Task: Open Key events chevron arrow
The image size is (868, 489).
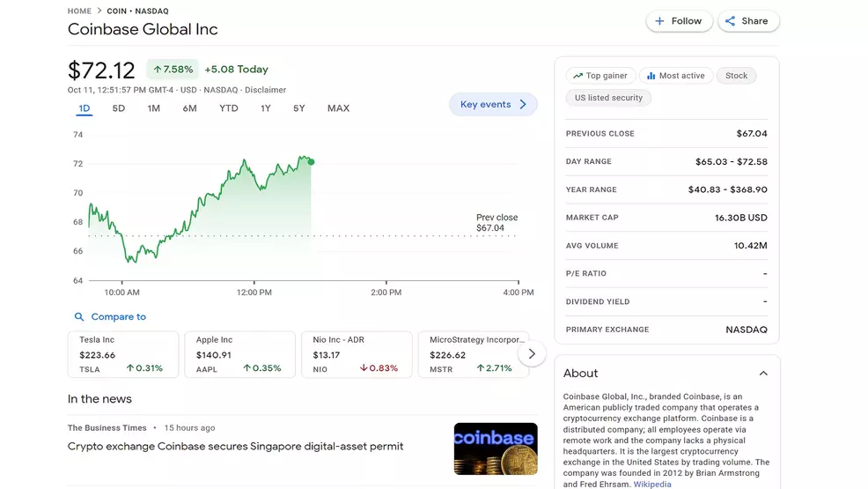Action: (x=523, y=104)
